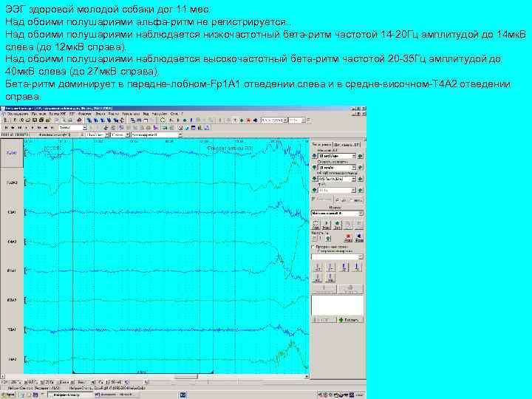Open the Вид menu
The image size is (532, 399).
(146, 114)
